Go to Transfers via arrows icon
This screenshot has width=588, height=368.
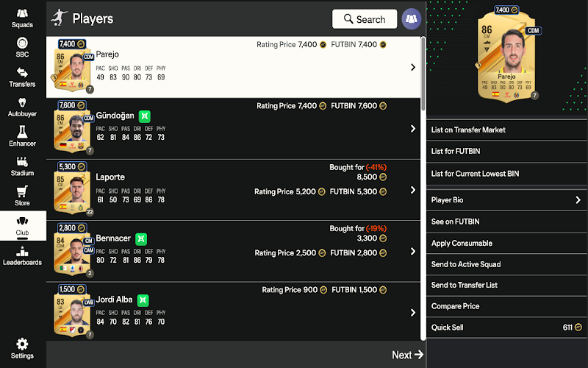pyautogui.click(x=22, y=72)
